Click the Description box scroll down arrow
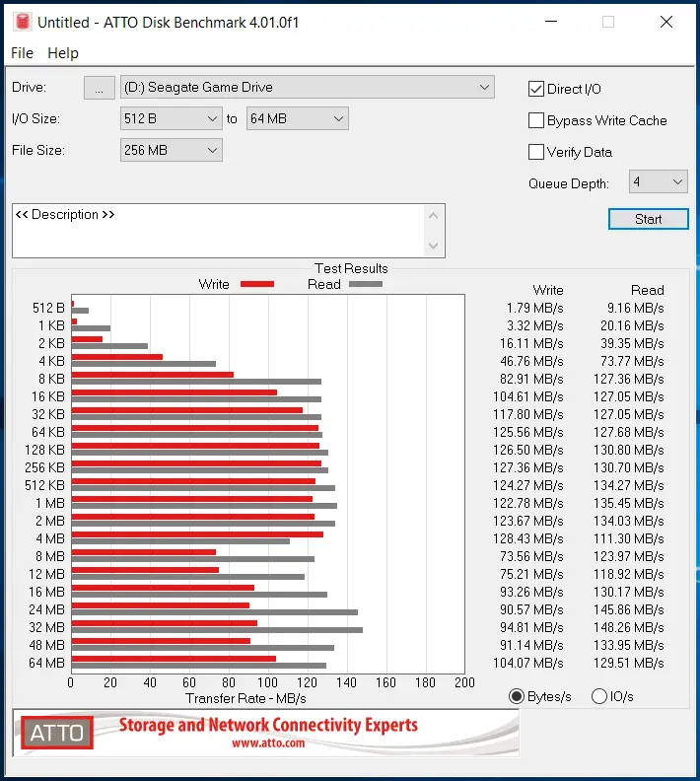Image resolution: width=700 pixels, height=781 pixels. 433,246
